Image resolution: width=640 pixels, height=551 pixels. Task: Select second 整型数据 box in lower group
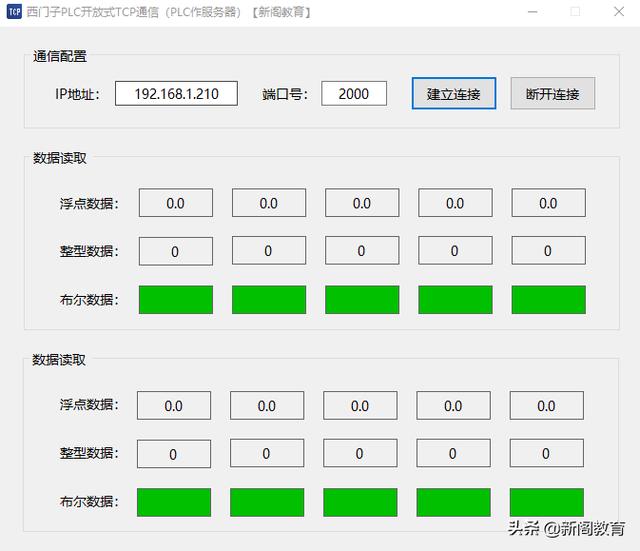click(267, 453)
